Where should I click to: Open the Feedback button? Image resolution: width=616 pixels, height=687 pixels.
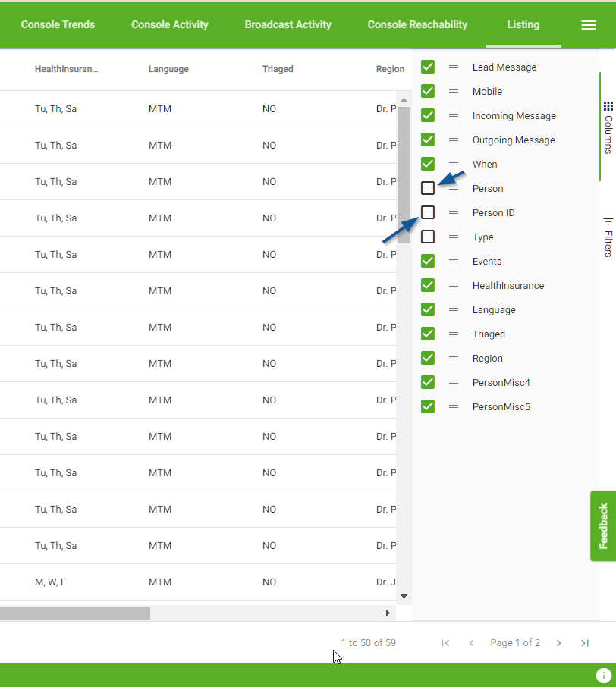coord(603,525)
